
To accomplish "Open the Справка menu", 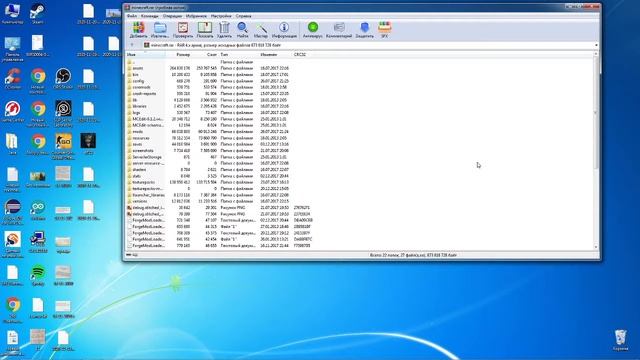I will pos(243,16).
